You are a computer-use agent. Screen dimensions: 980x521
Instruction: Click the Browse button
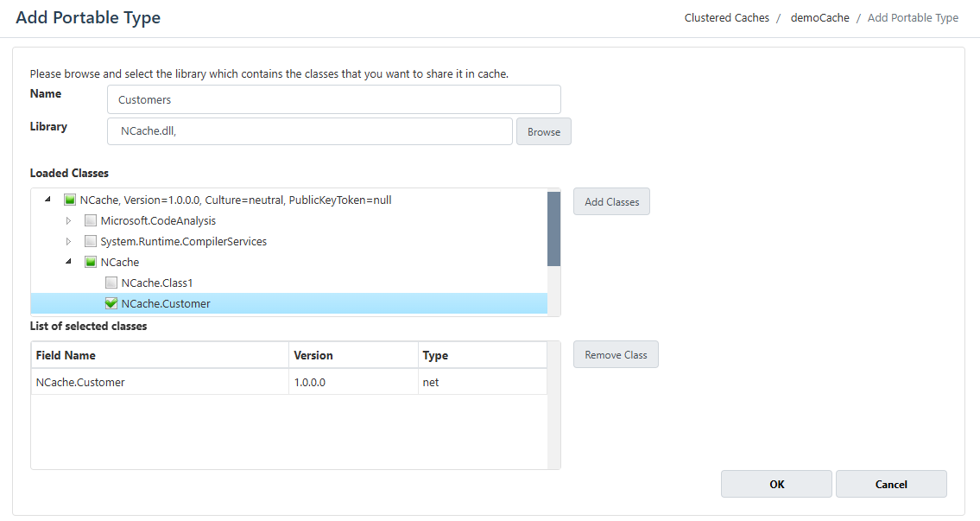point(544,131)
